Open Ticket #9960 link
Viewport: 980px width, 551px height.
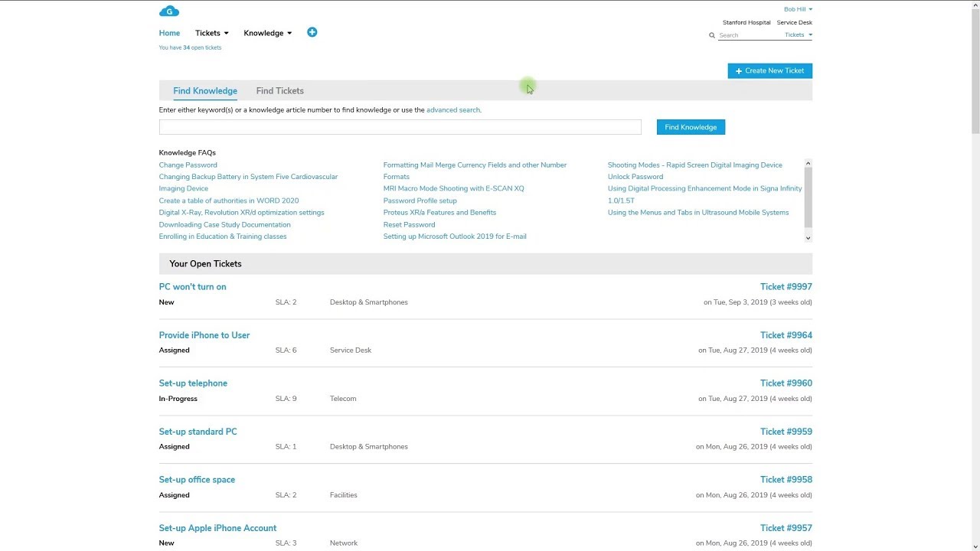786,383
